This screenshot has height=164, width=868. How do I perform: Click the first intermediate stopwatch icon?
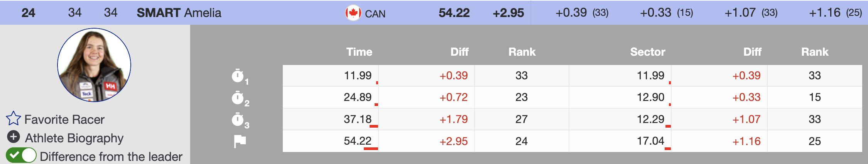point(238,76)
